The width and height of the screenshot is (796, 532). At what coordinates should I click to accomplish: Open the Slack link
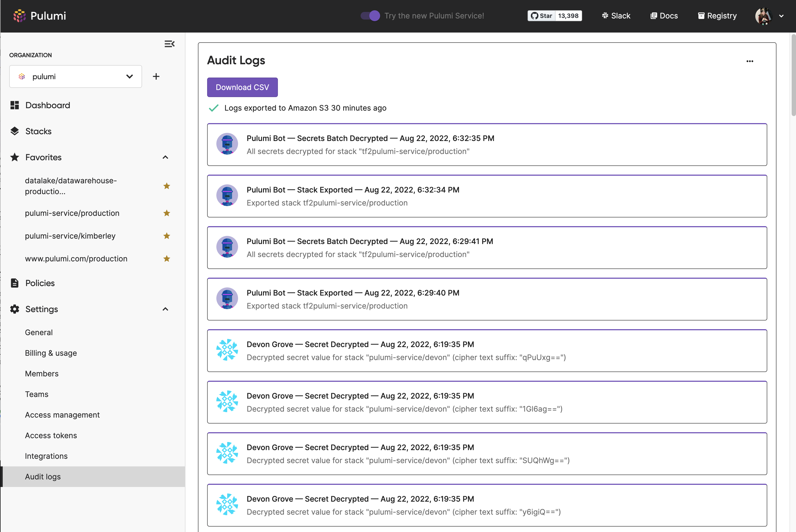(x=616, y=16)
